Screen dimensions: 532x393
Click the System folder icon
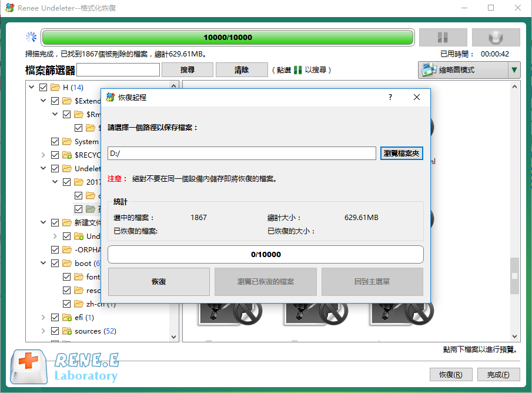click(x=67, y=141)
